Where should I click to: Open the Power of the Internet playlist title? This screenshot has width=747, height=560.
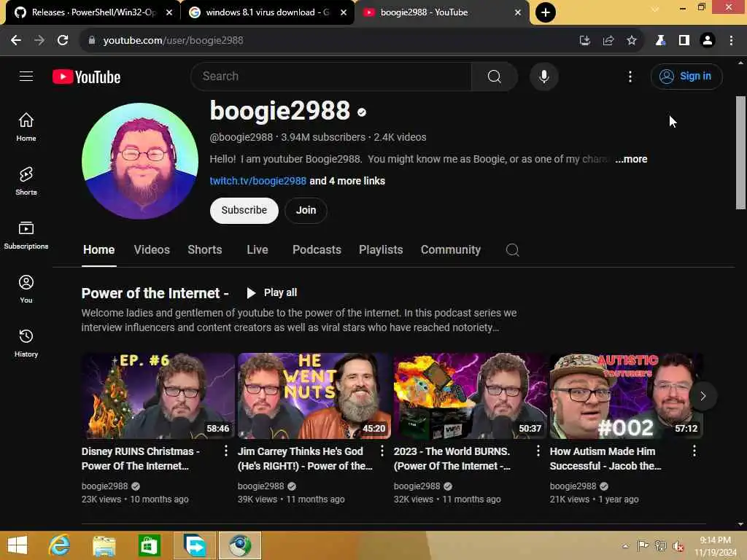[x=155, y=293]
